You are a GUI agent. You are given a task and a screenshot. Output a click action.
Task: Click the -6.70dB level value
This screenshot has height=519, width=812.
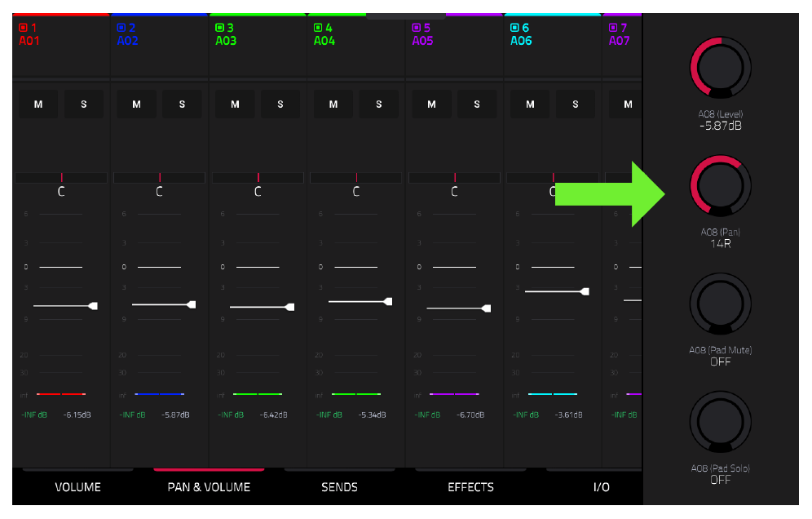point(470,415)
